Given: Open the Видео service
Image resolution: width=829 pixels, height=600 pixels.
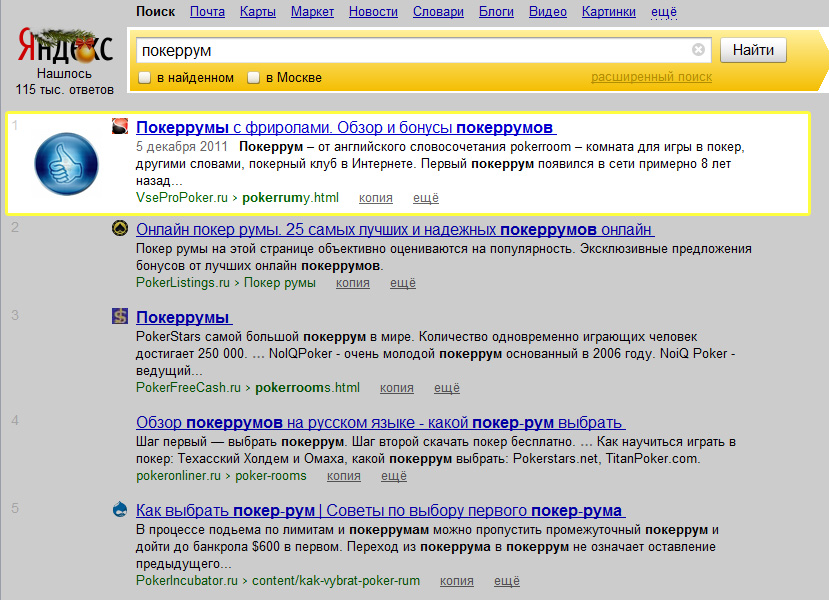Looking at the screenshot, I should click(548, 12).
